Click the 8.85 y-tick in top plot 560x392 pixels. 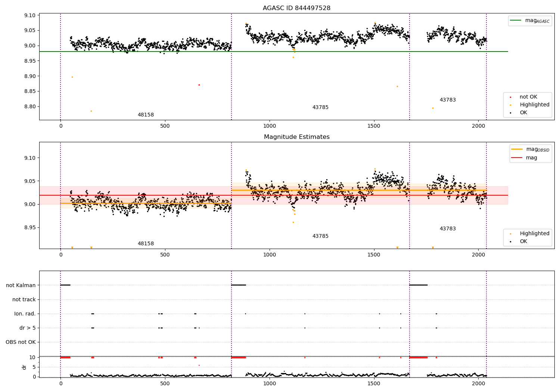[30, 91]
